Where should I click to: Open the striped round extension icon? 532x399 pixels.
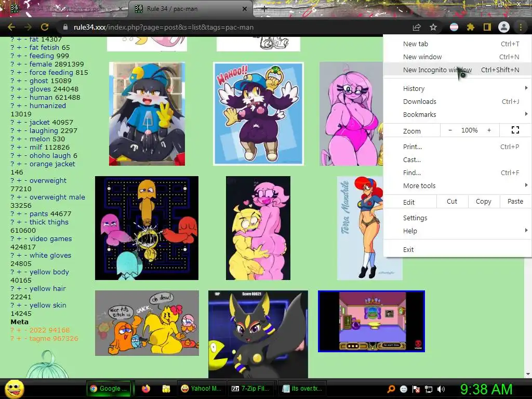pyautogui.click(x=454, y=27)
